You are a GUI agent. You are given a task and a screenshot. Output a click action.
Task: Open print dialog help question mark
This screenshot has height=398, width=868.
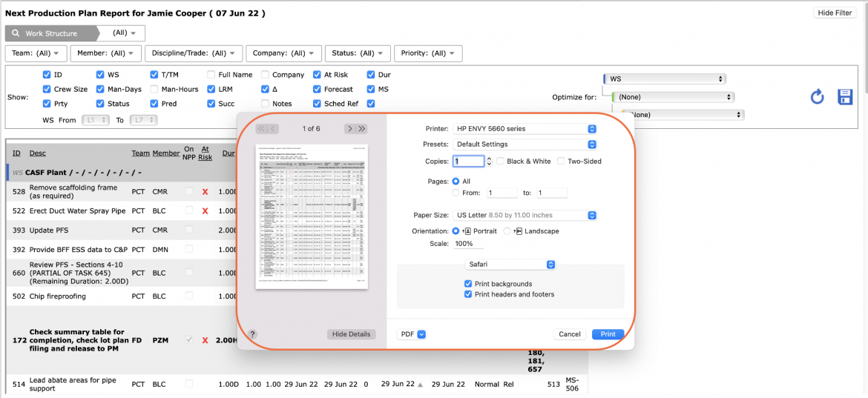252,334
